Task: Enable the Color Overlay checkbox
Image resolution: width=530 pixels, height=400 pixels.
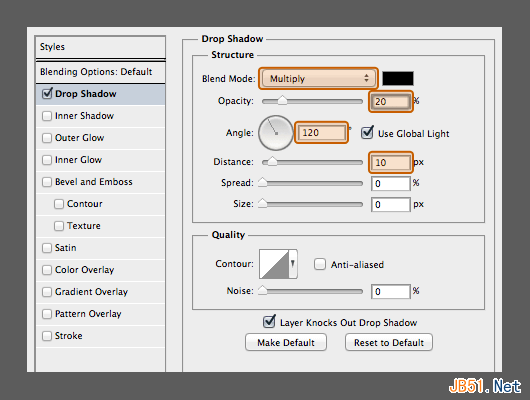Action: click(x=47, y=270)
